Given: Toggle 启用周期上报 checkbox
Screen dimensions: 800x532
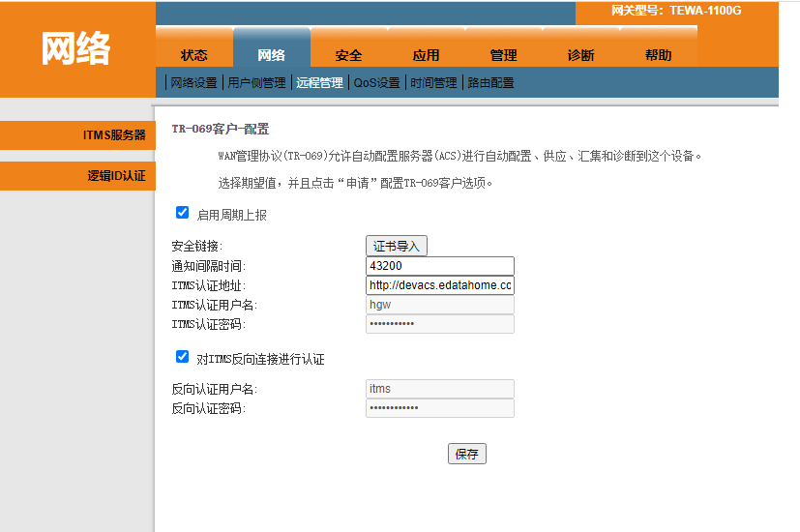Looking at the screenshot, I should pos(182,213).
